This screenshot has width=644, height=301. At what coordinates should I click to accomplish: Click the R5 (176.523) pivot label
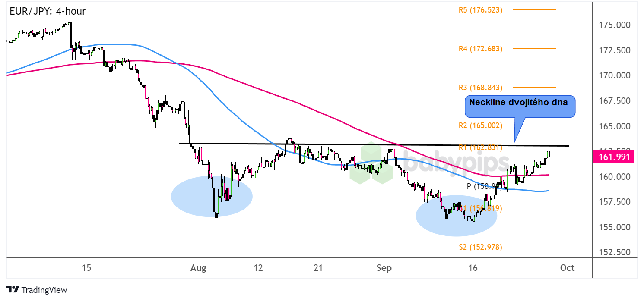(480, 9)
